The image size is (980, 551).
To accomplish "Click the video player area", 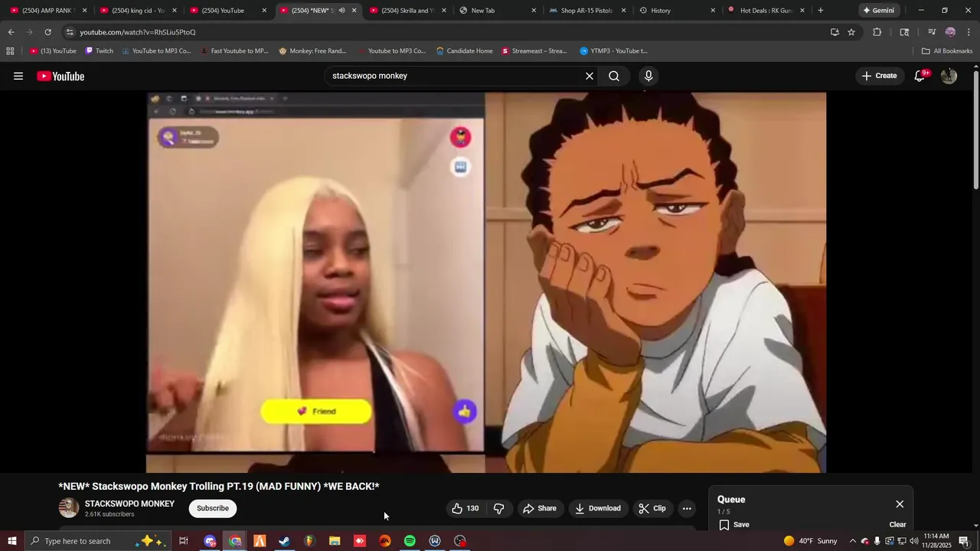I will click(x=486, y=282).
